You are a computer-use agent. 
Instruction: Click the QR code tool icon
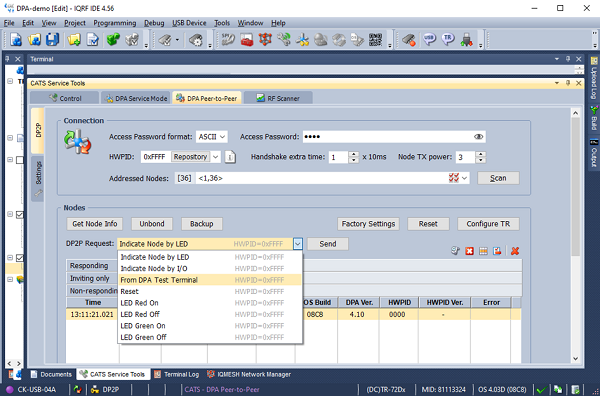[x=375, y=39]
